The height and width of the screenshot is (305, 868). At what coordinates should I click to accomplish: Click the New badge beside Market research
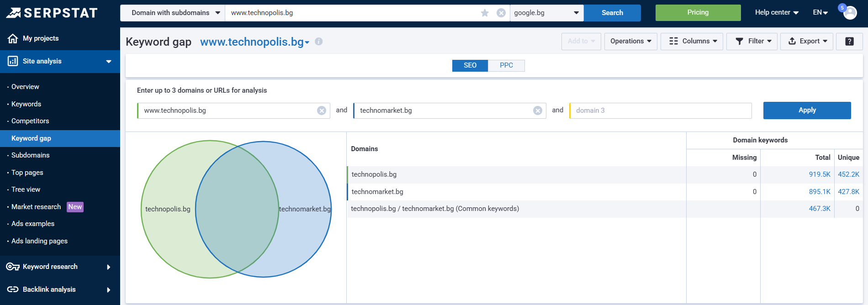pyautogui.click(x=75, y=207)
